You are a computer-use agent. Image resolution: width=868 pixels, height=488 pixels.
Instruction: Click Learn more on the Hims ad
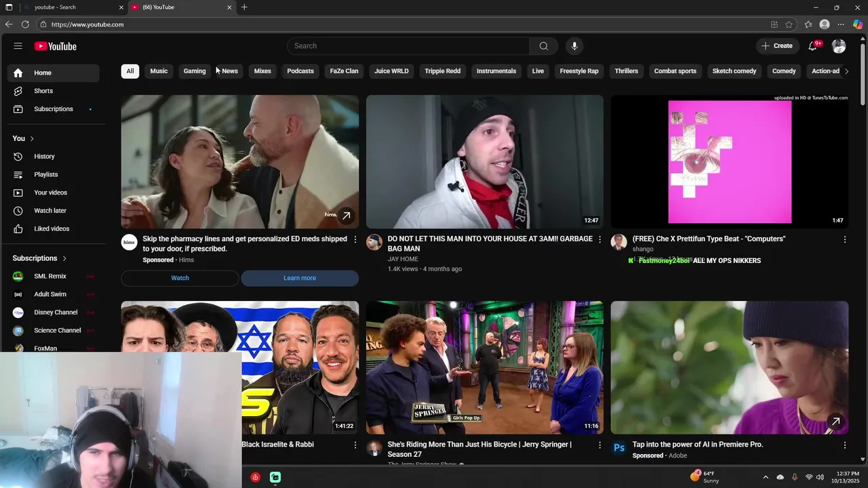coord(300,278)
